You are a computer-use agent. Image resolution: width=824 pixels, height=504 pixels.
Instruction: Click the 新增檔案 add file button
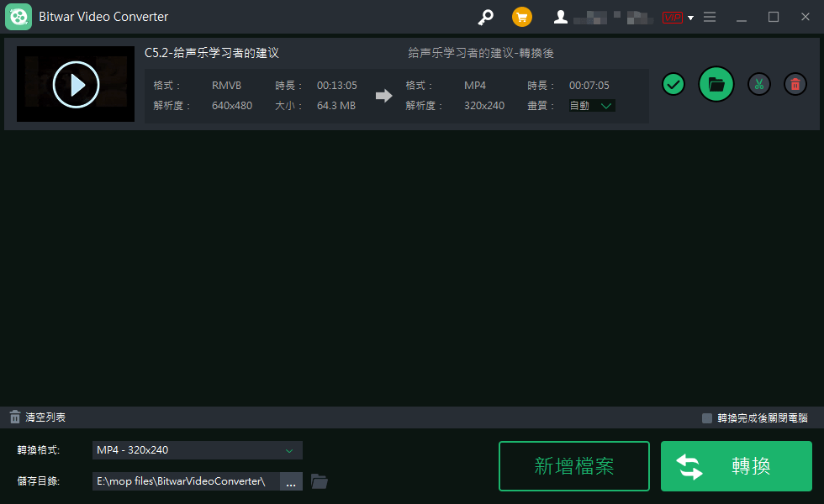(574, 466)
